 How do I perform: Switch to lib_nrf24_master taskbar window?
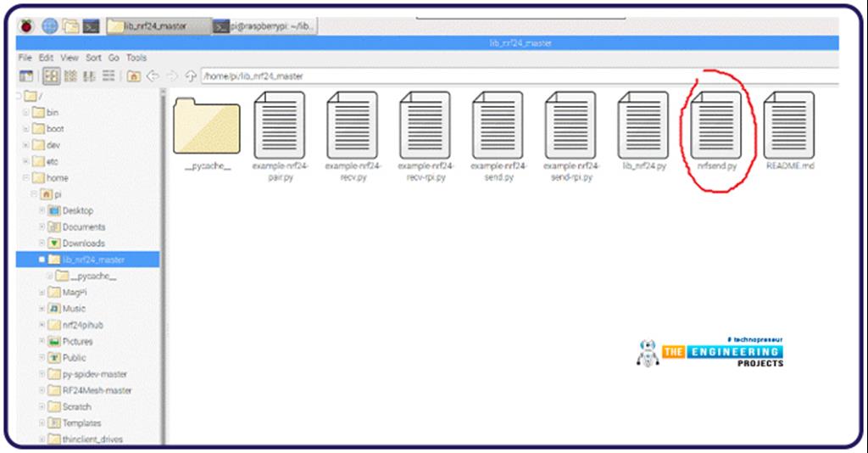pos(159,26)
